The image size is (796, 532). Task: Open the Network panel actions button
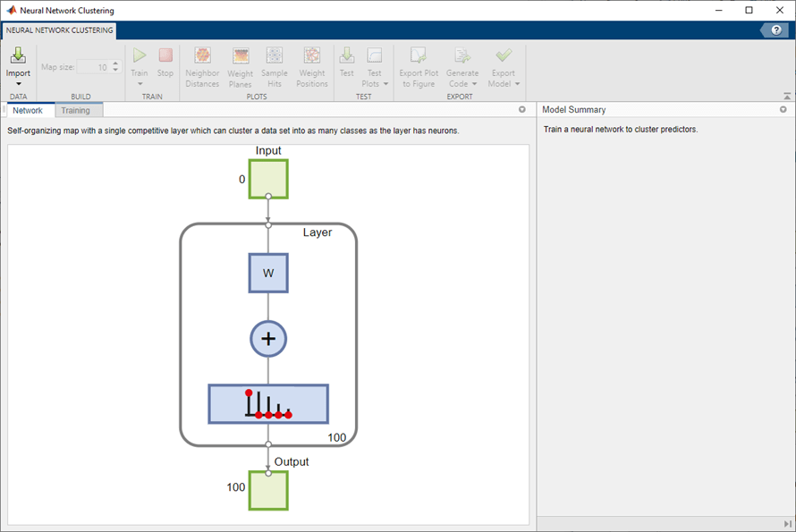521,109
